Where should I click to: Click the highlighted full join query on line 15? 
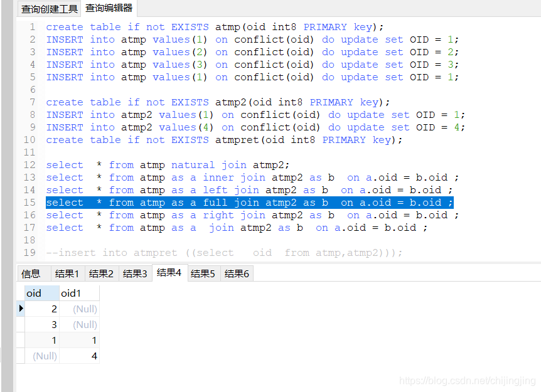(x=249, y=203)
